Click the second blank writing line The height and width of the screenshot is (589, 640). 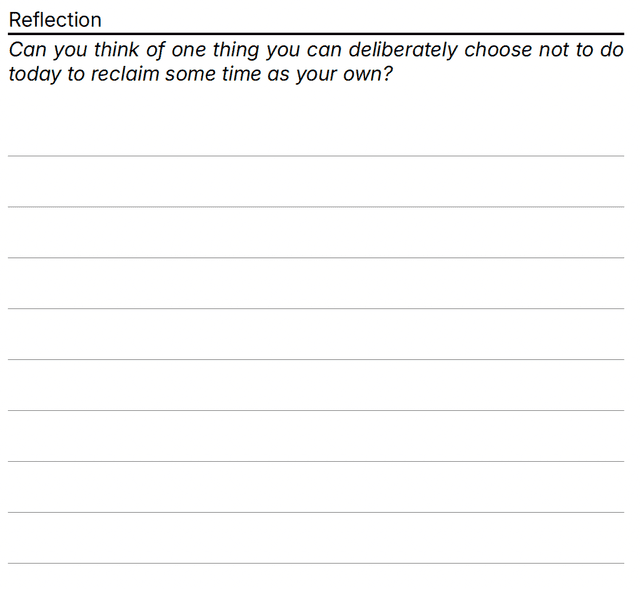coord(316,206)
